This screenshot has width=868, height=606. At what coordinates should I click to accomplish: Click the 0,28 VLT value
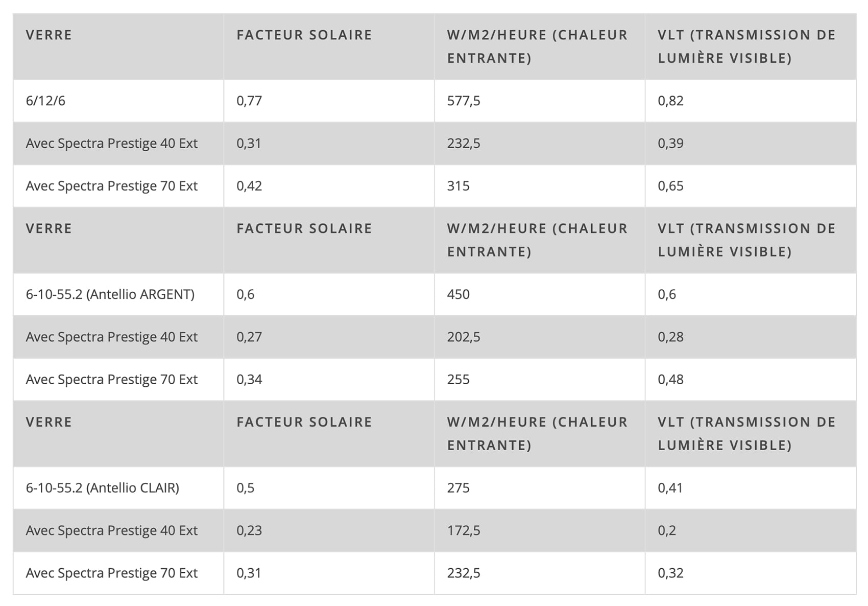(670, 337)
